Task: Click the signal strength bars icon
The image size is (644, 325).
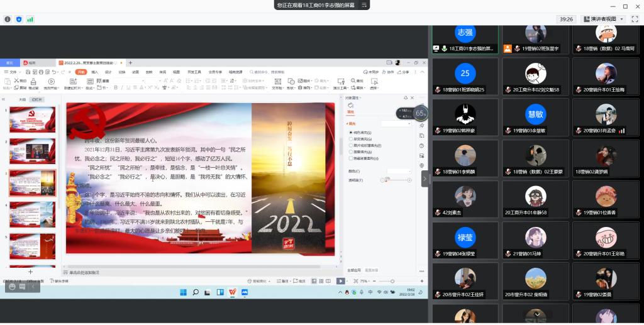Action: [30, 19]
